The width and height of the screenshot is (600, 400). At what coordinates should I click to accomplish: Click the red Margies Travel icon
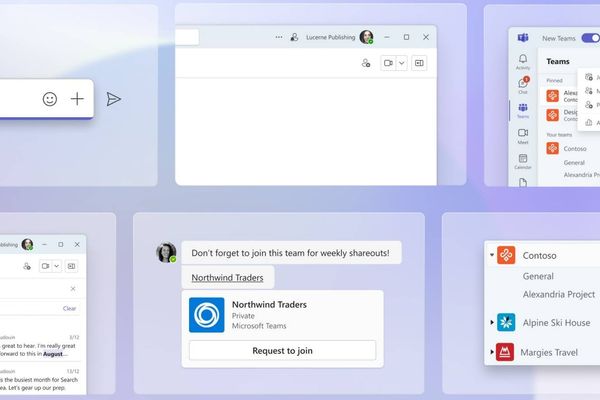(505, 352)
